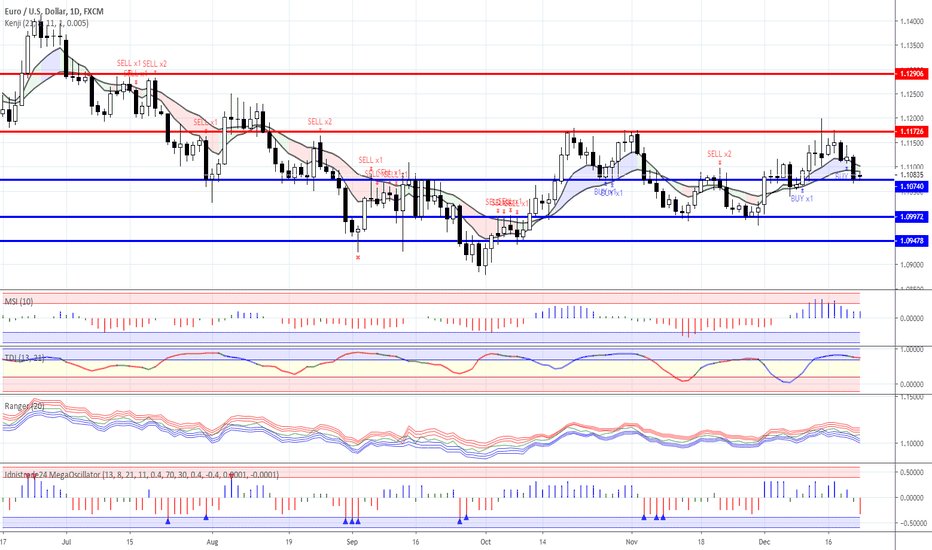Select the blue 1.09478 price level label

(x=911, y=241)
